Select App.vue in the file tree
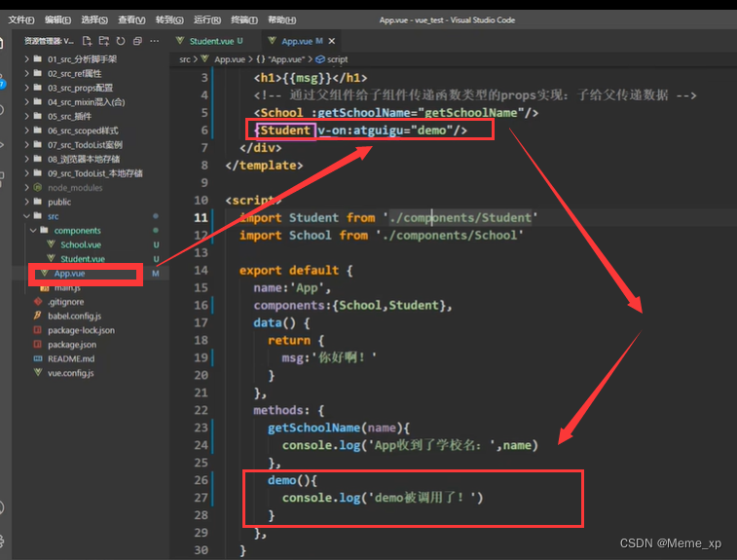The image size is (737, 560). (69, 274)
